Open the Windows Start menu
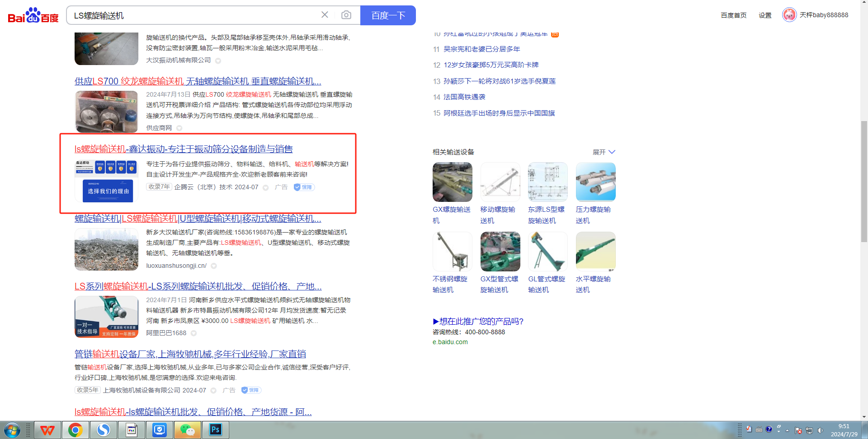Viewport: 868px width, 439px height. 12,430
